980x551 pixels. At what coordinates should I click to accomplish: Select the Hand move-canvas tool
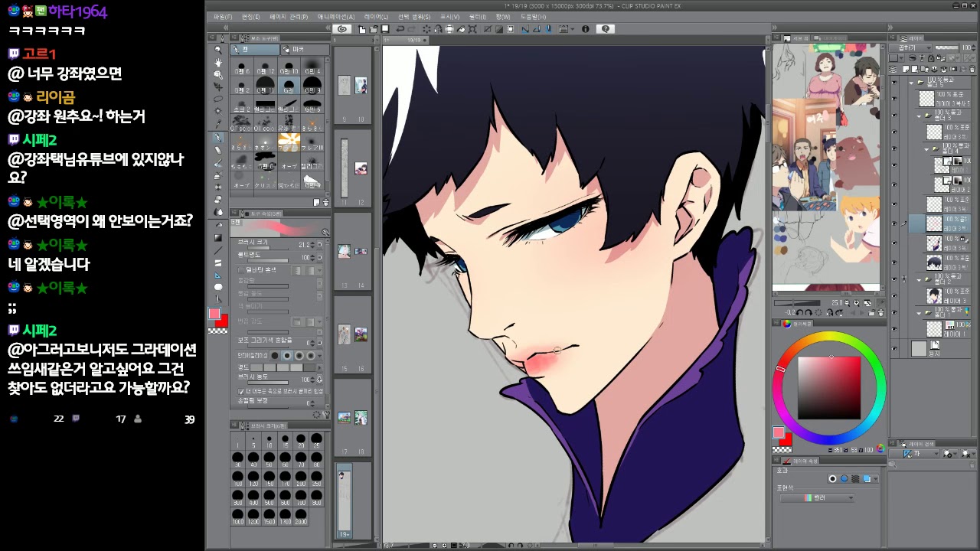tap(218, 62)
